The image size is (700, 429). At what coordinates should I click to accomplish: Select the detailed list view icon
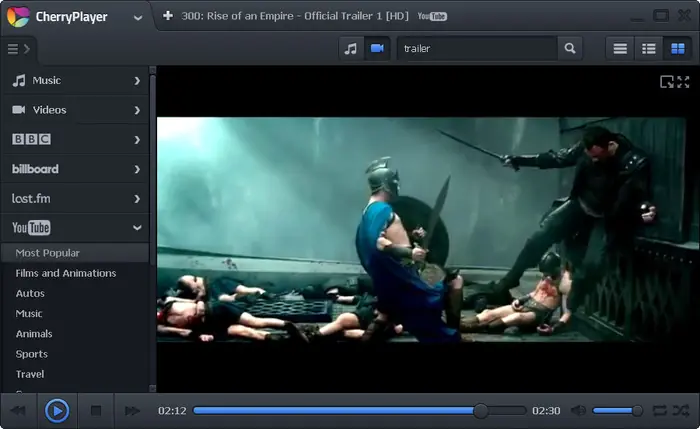(649, 48)
